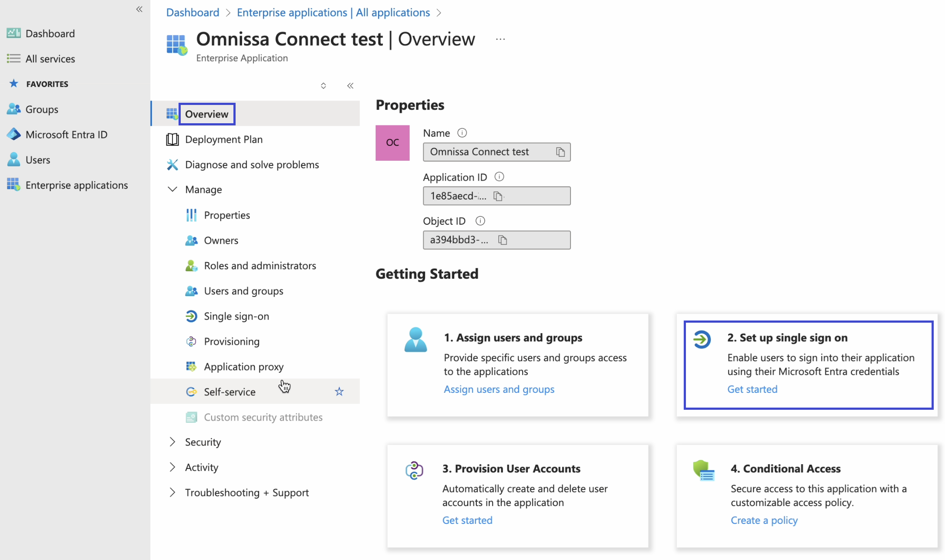This screenshot has height=560, width=945.
Task: Click the Dashboard chart icon in sidebar
Action: click(13, 33)
